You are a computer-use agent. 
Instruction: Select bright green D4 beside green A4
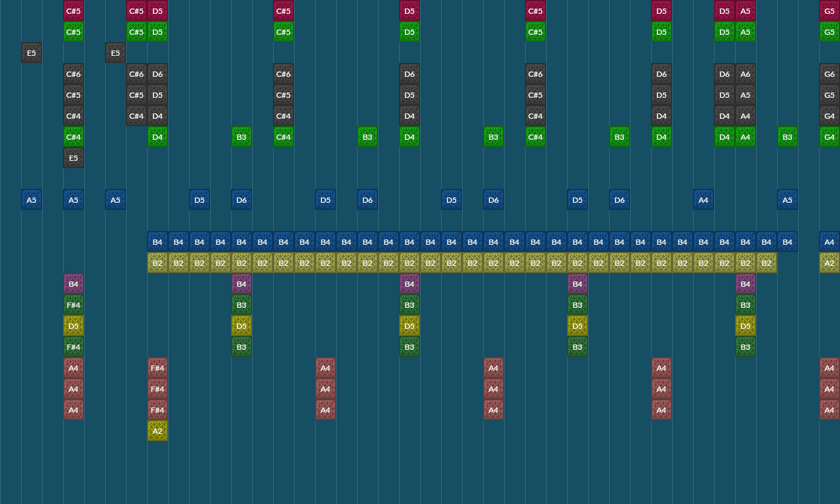[724, 136]
